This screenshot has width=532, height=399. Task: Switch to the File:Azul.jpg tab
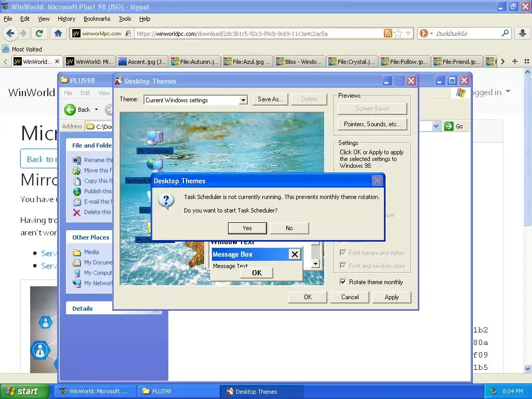(247, 61)
